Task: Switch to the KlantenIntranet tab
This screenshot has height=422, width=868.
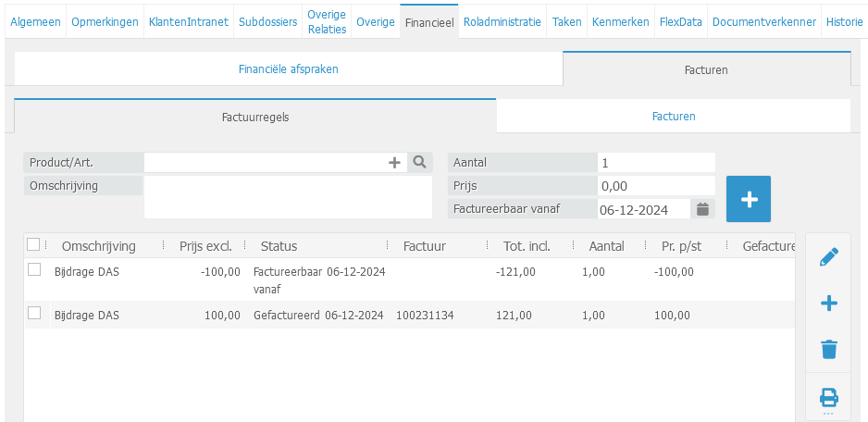Action: pyautogui.click(x=189, y=22)
